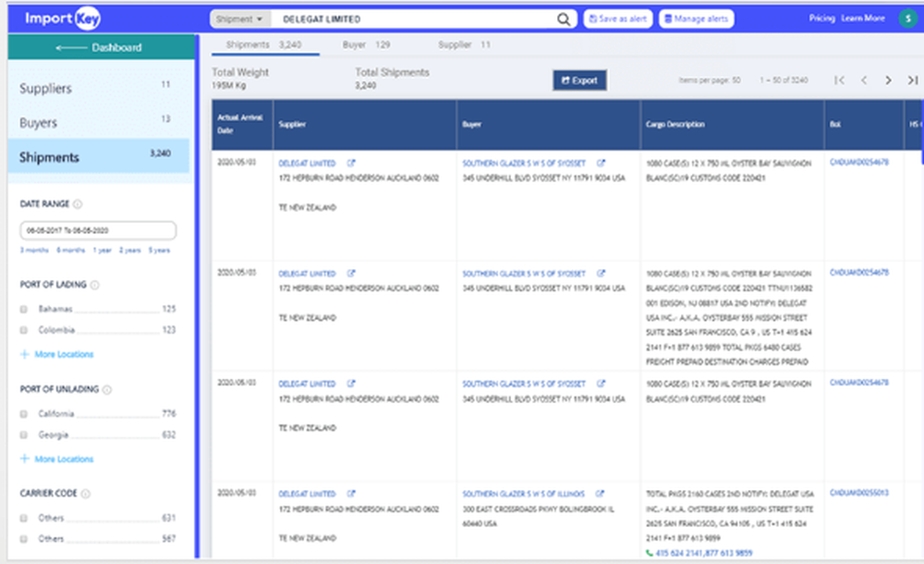This screenshot has height=564, width=924.
Task: Click info icon beside PORT OF UNLADING
Action: coord(106,389)
